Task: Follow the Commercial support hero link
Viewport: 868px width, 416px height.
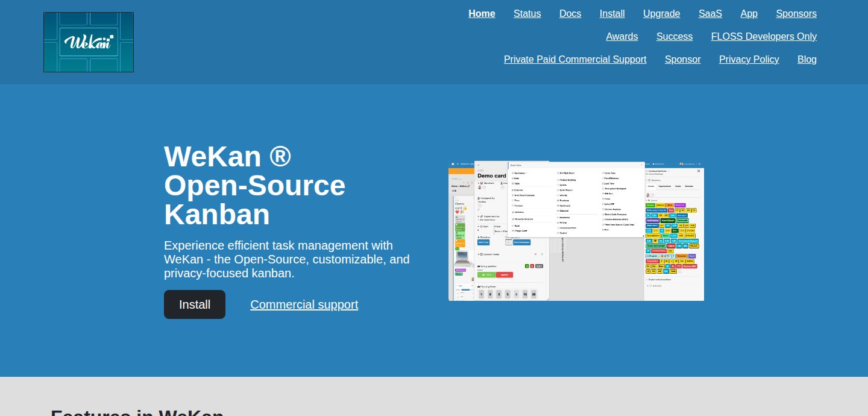Action: 304,304
